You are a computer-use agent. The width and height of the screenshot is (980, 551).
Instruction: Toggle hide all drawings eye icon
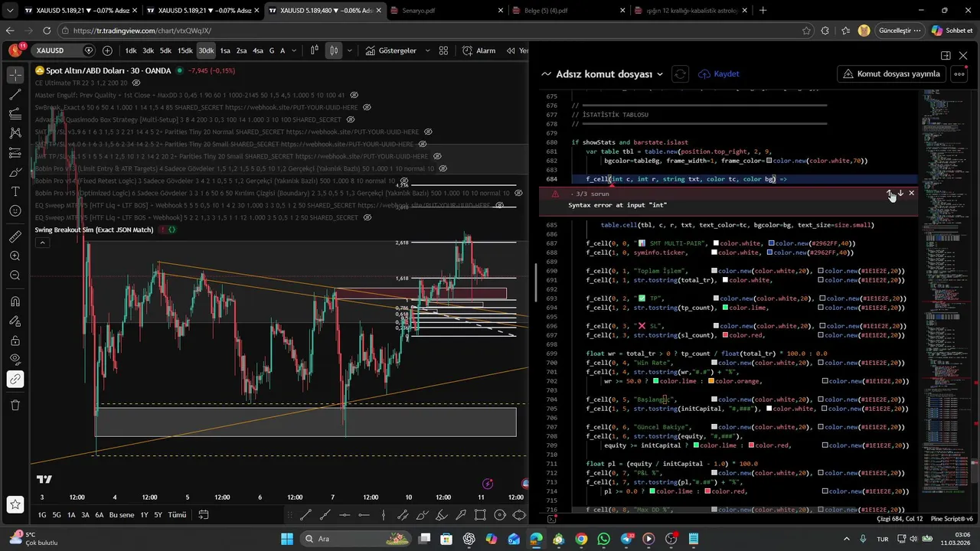(x=15, y=359)
